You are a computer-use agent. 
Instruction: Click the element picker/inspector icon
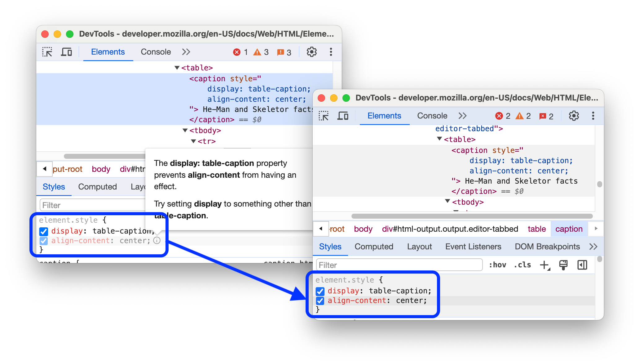47,52
